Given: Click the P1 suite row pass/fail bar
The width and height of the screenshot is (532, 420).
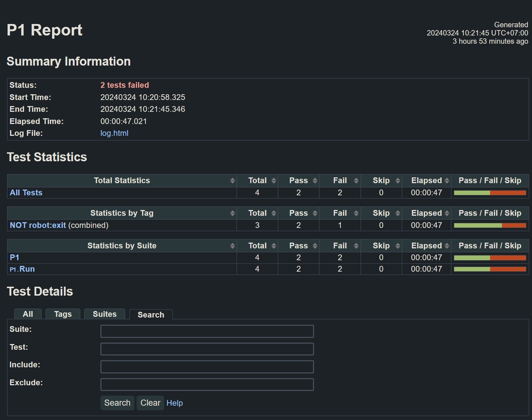Looking at the screenshot, I should (490, 258).
